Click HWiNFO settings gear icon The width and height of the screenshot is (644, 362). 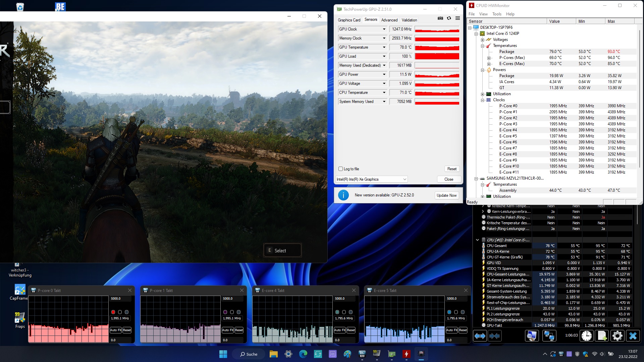point(617,336)
